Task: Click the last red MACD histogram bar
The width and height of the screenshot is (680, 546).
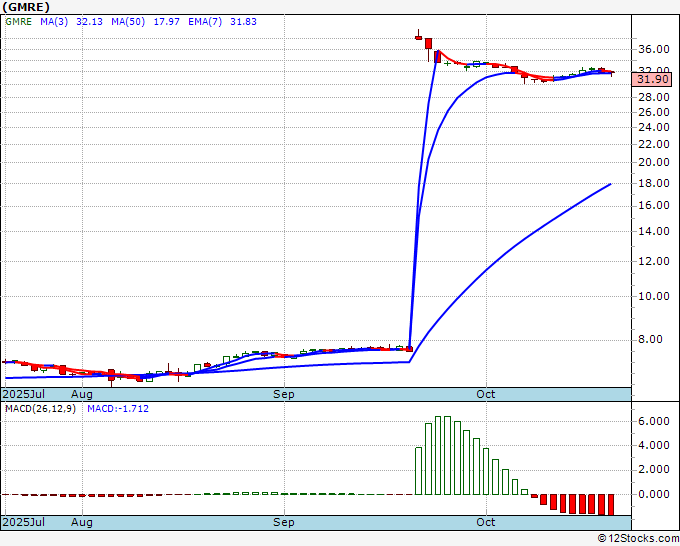Action: (611, 504)
